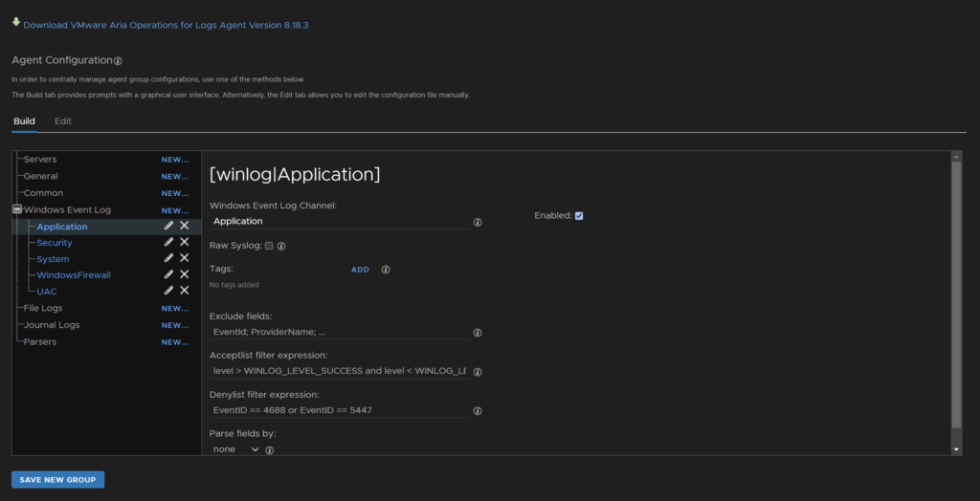Show info for Acceptlist filter expression
The image size is (980, 501).
point(478,372)
